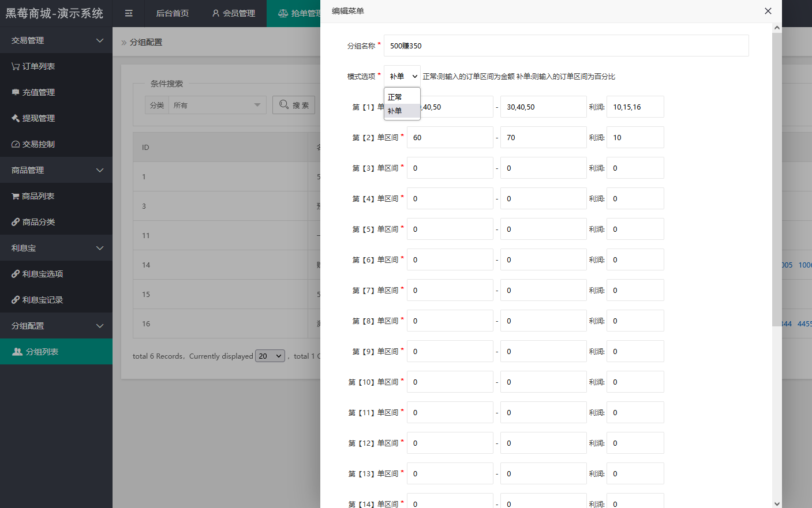Close the 编辑菜单 dialog
The image size is (812, 508).
coord(768,11)
